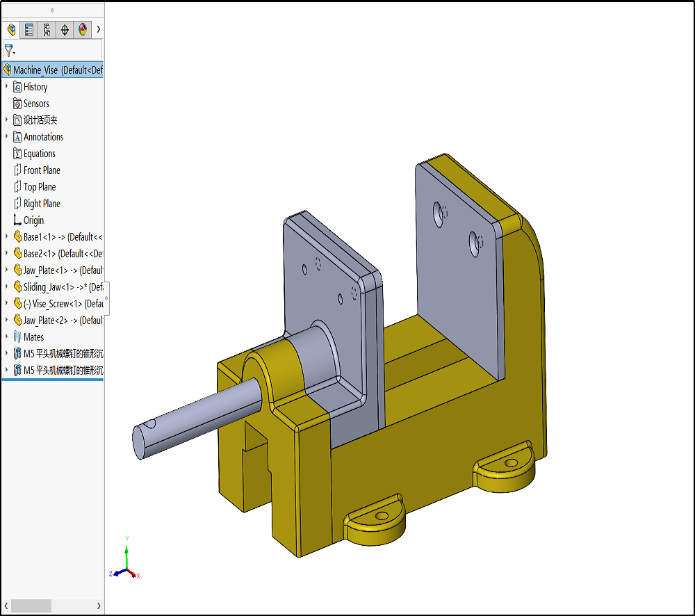Image resolution: width=695 pixels, height=616 pixels.
Task: Expand the Mates folder arrow
Action: (7, 337)
